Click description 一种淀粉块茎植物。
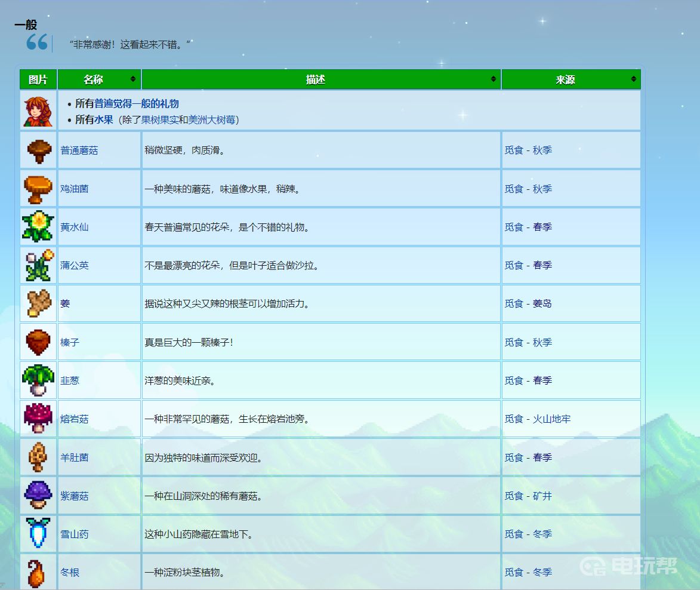The height and width of the screenshot is (590, 700). pos(184,573)
